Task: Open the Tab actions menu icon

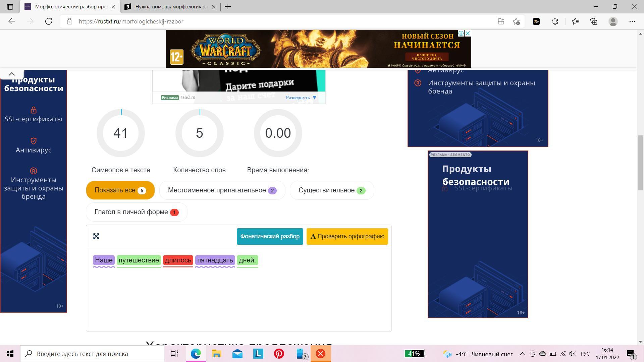Action: click(x=10, y=7)
